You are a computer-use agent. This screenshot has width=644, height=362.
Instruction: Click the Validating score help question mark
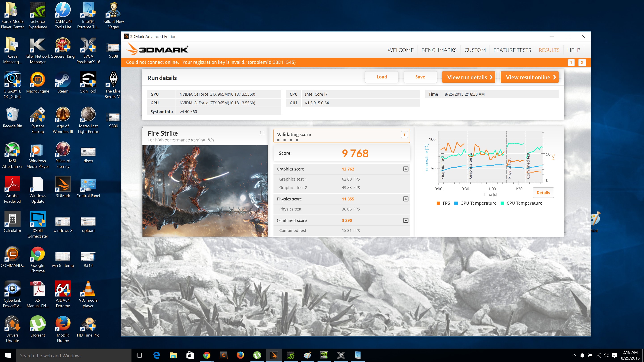(x=404, y=134)
